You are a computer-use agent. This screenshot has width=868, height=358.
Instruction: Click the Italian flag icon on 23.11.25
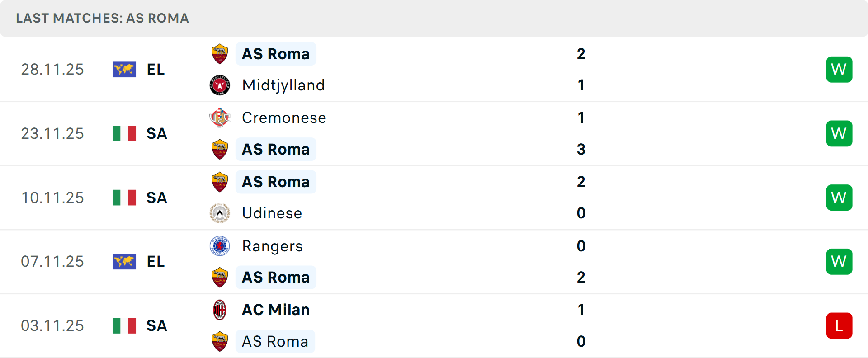pyautogui.click(x=124, y=134)
